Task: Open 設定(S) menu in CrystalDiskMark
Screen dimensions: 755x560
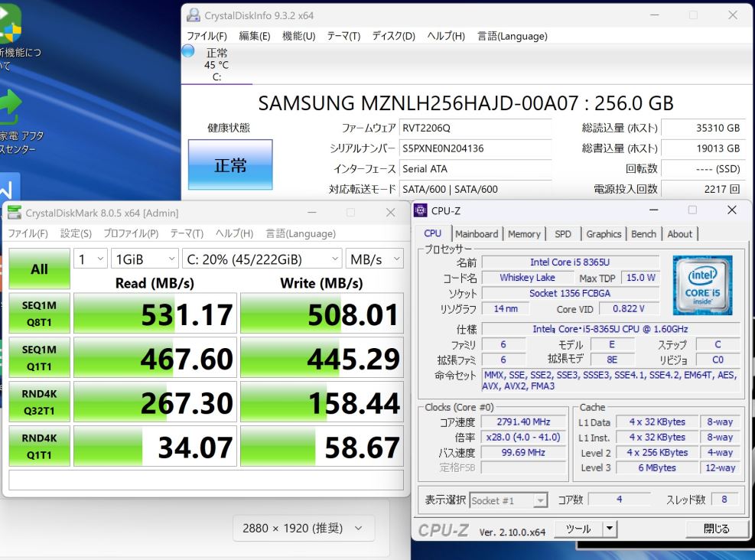Action: 76,233
